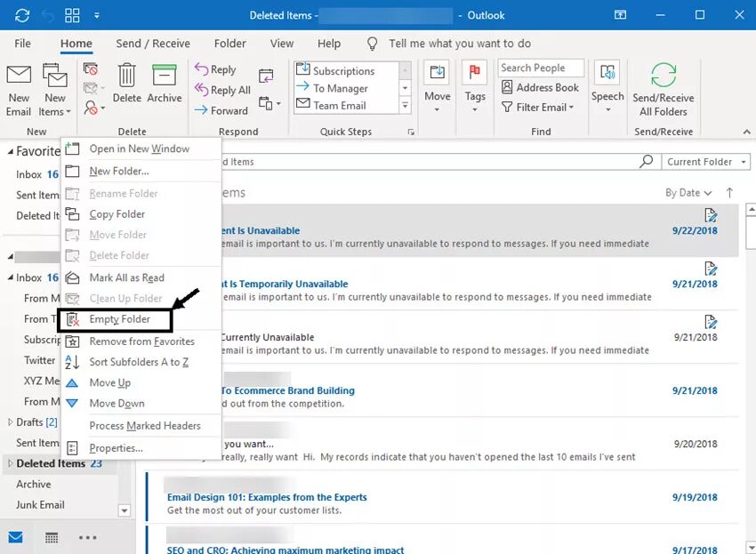This screenshot has height=554, width=756.
Task: Select Copy Folder in the context menu
Action: click(141, 214)
